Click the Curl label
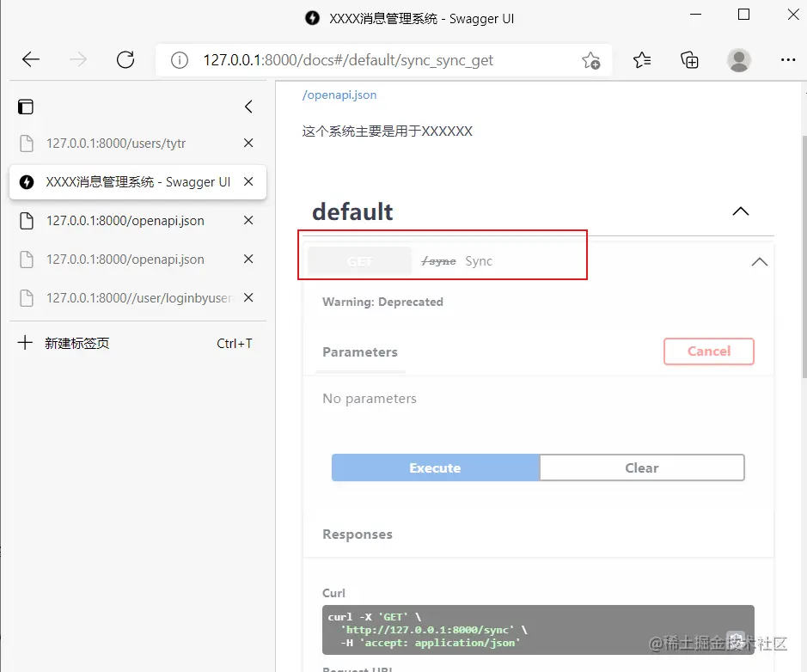807x672 pixels. tap(333, 593)
